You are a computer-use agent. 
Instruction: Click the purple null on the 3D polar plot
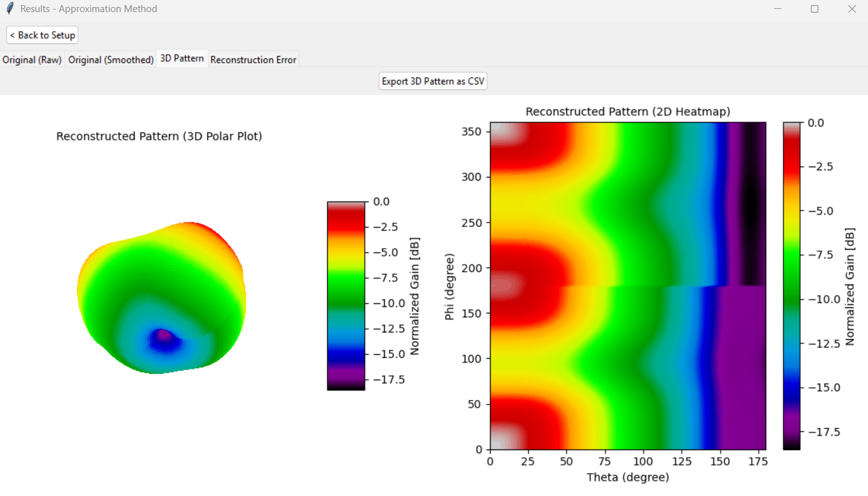(x=164, y=335)
